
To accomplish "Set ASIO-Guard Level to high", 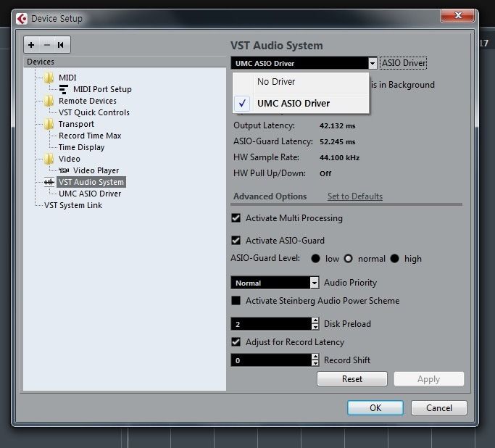I will point(394,259).
